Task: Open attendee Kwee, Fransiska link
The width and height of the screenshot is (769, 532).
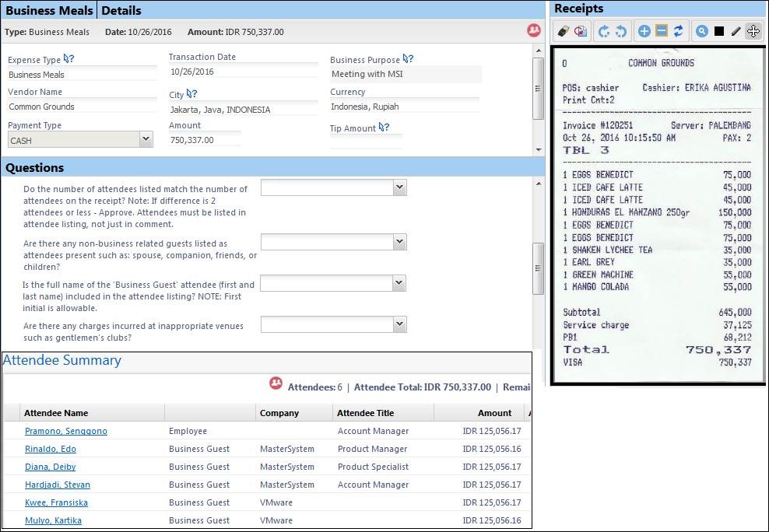Action: coord(56,502)
